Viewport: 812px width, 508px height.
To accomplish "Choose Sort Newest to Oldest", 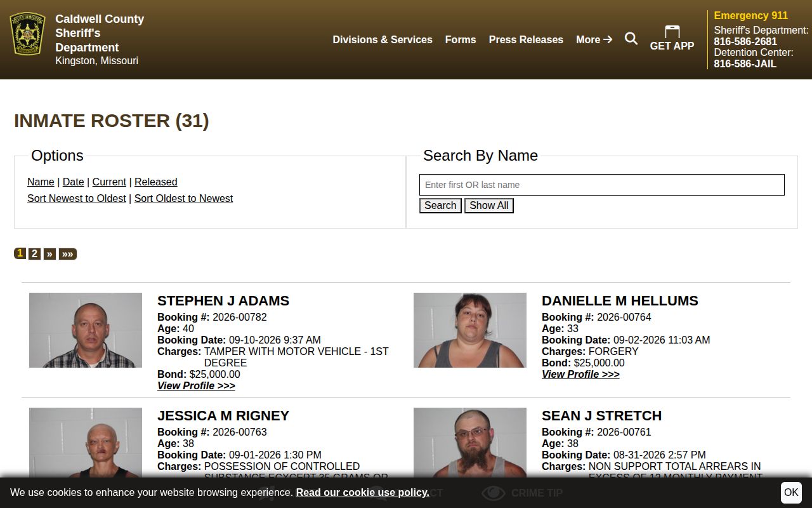I will pos(77,198).
